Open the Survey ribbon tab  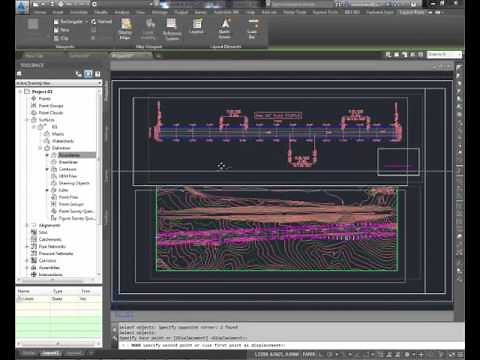[x=200, y=12]
